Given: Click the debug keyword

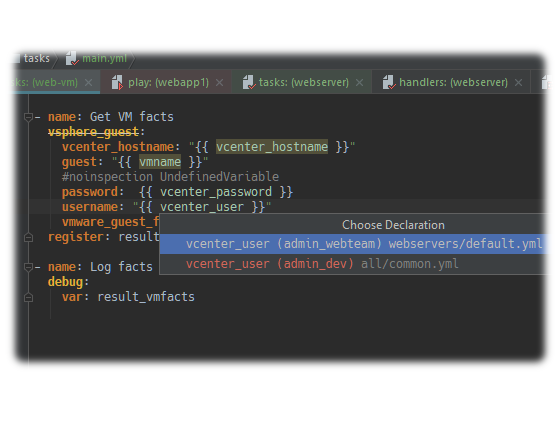Looking at the screenshot, I should (65, 282).
